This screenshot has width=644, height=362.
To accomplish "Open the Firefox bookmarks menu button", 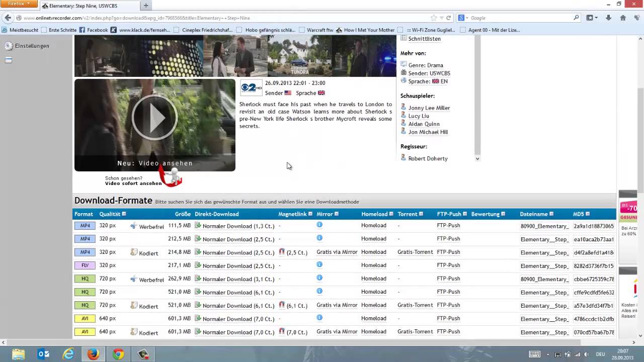I will (x=592, y=18).
